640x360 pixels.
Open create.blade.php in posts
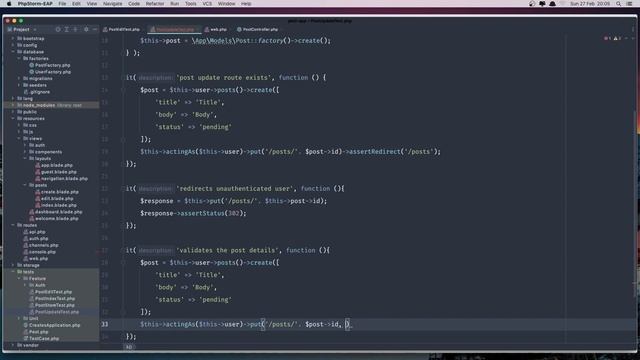(57, 192)
